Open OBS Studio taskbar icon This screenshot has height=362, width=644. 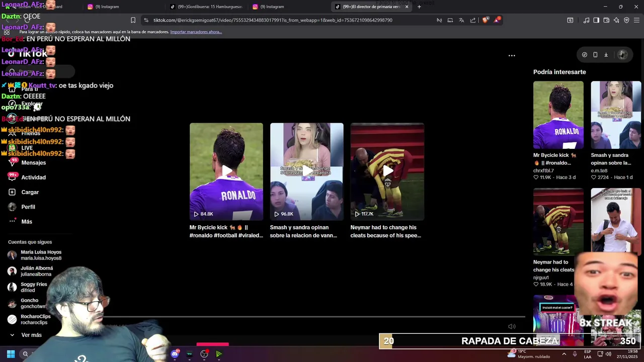(204, 354)
